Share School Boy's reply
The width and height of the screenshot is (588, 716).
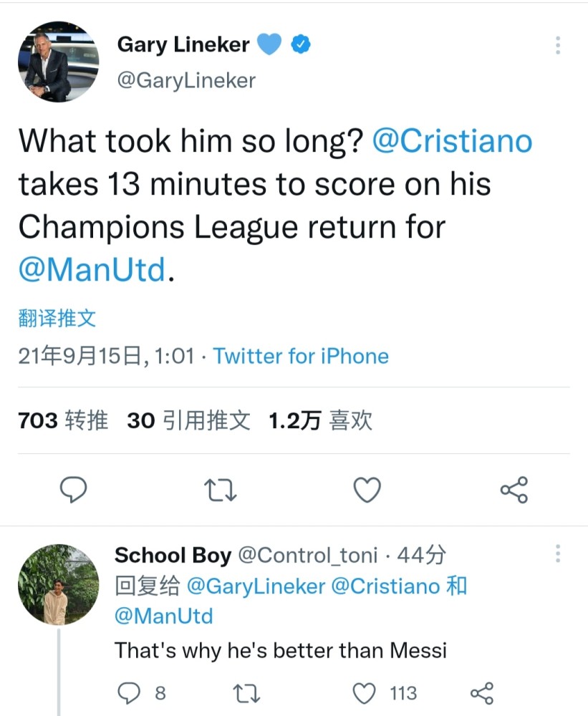[481, 693]
